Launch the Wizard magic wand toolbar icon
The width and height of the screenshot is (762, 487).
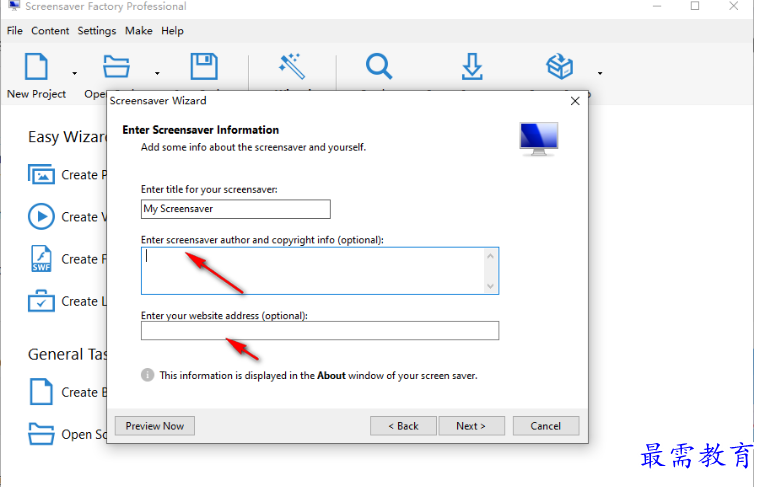coord(292,67)
